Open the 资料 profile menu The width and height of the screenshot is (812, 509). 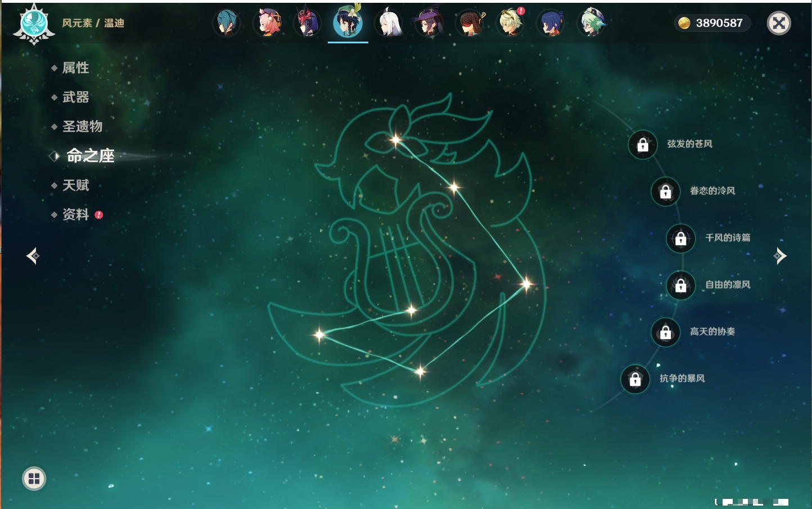[75, 214]
